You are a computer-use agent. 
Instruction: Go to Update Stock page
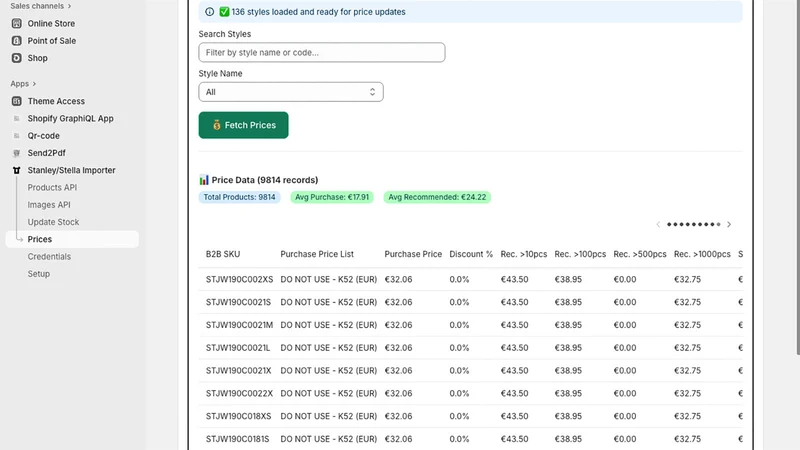(x=53, y=222)
